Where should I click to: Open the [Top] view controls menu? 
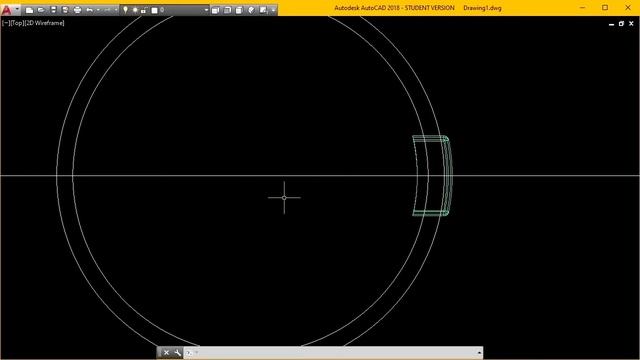(x=18, y=23)
